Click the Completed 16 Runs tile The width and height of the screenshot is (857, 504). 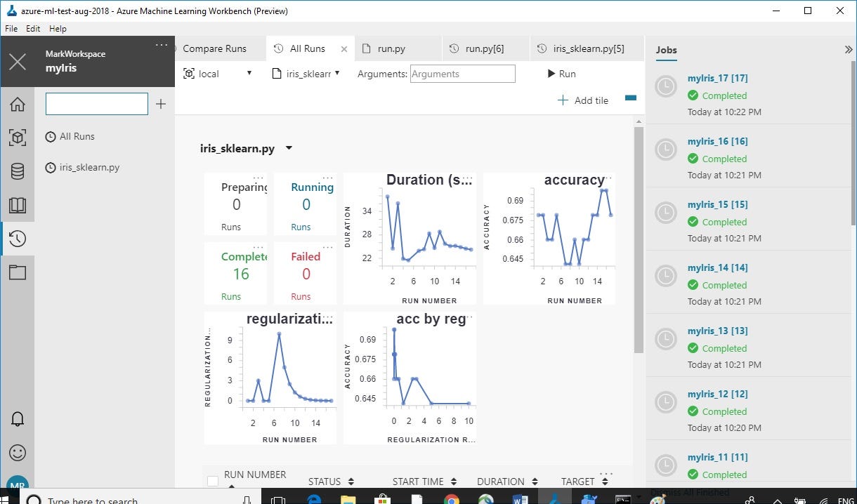tap(235, 273)
